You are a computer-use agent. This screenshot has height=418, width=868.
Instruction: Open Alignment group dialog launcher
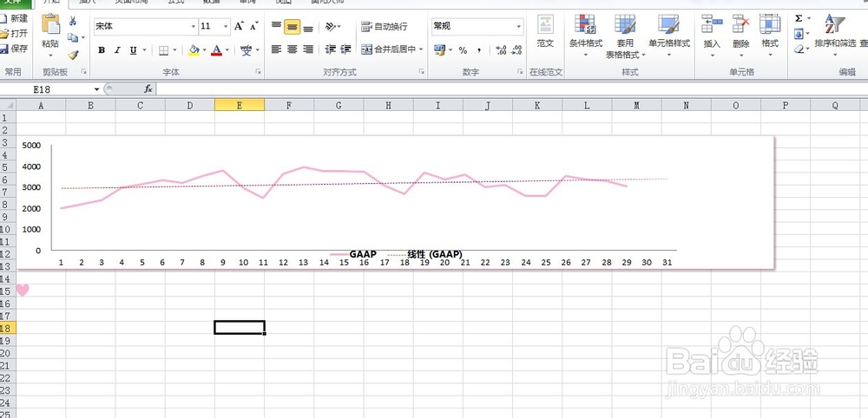421,72
